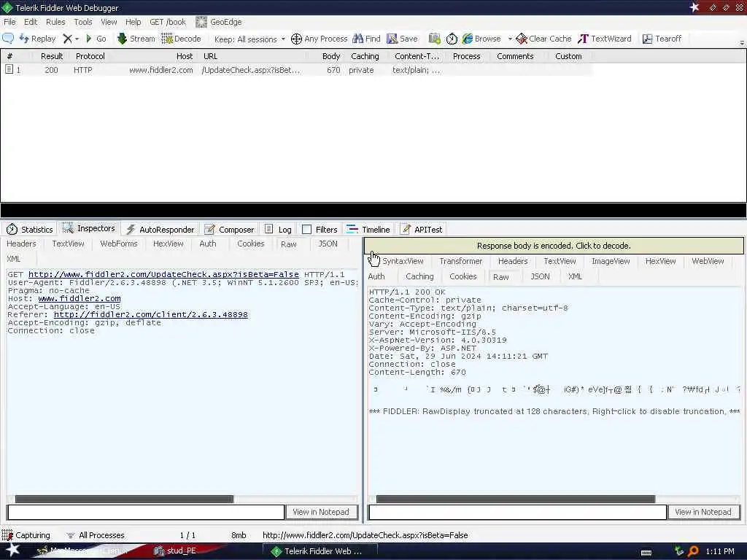Screen dimensions: 747x560
Task: Click the Inspectors tab icon
Action: tap(68, 228)
